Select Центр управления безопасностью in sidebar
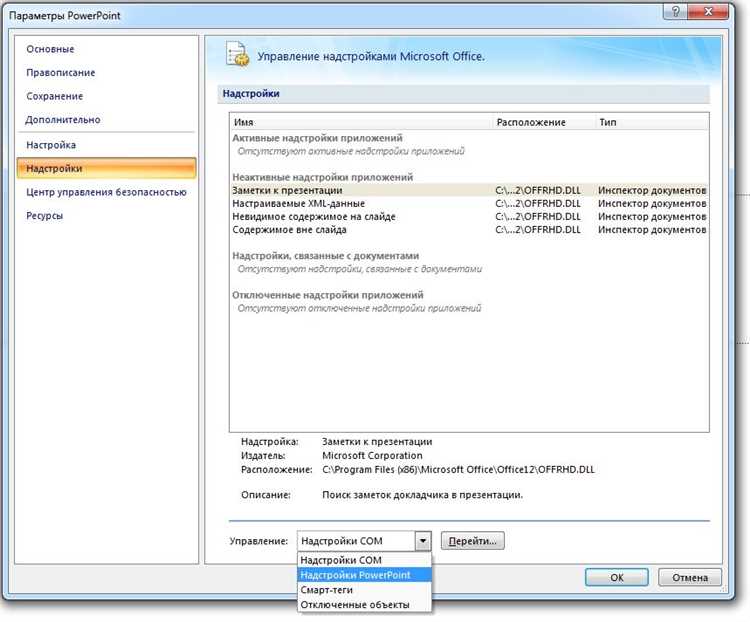 coord(106,192)
